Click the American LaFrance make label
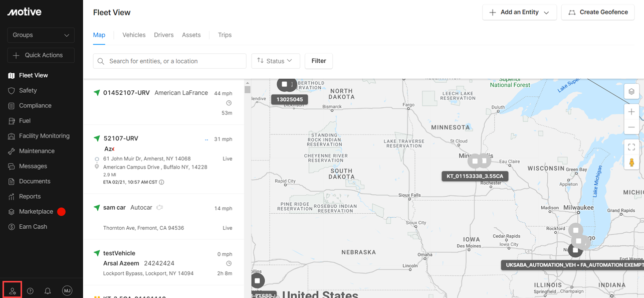This screenshot has height=298, width=644. (181, 93)
